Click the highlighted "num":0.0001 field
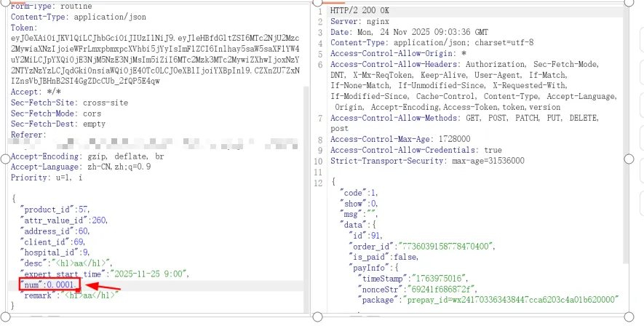Screen dimensions: 644x326 pyautogui.click(x=45, y=284)
